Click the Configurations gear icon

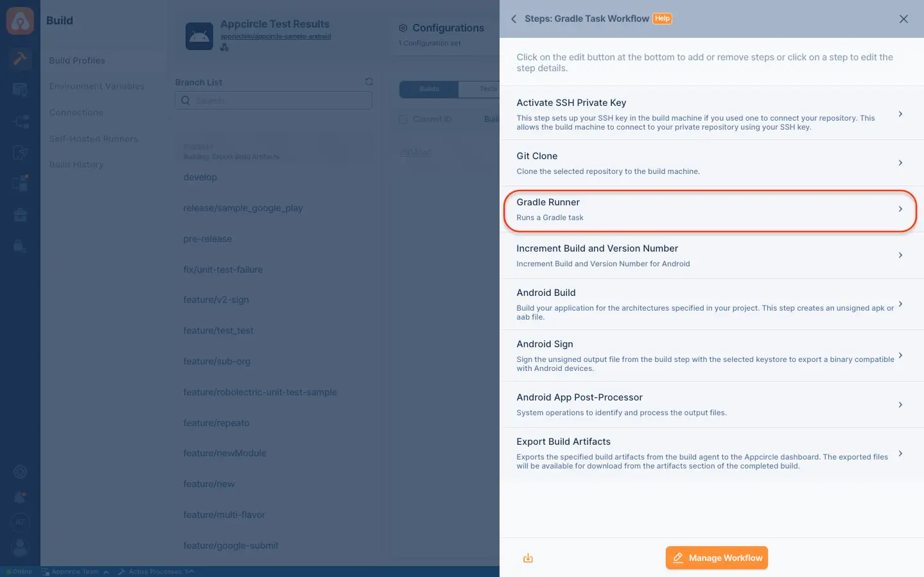[x=403, y=28]
